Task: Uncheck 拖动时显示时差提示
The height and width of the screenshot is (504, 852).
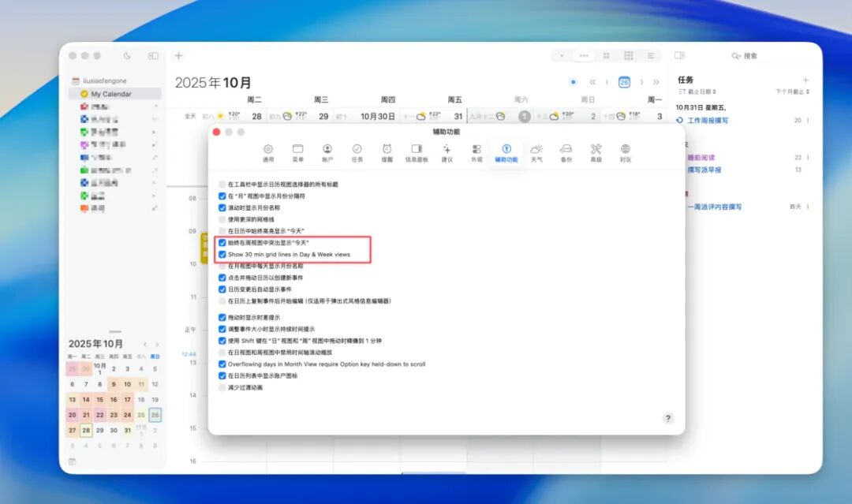Action: click(222, 318)
